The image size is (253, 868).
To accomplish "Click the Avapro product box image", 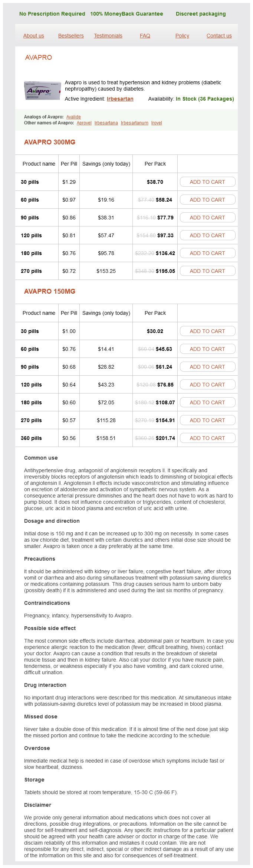I will 42,91.
